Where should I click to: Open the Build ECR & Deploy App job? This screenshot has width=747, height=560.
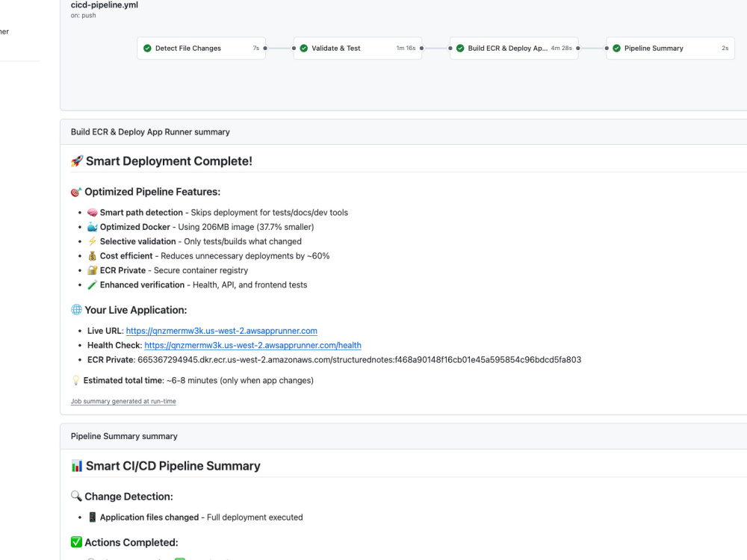point(514,48)
